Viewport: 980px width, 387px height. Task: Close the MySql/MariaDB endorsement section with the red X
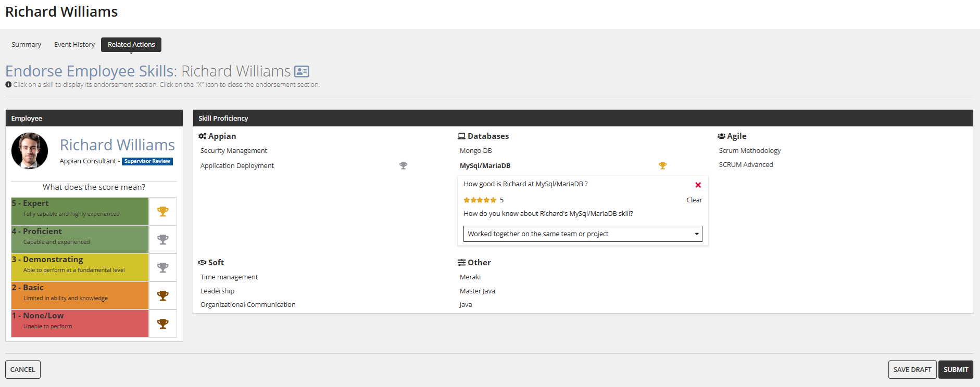[698, 185]
